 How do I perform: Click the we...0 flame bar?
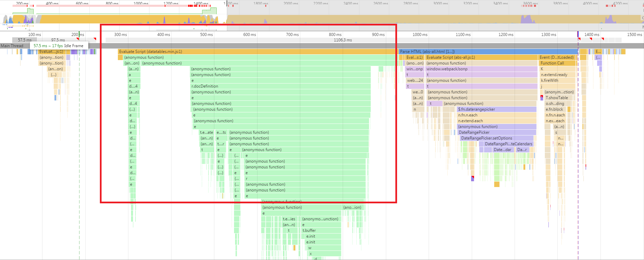418,92
